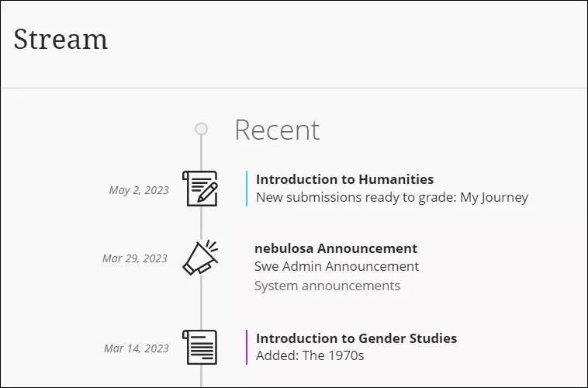Click the May 2, 2023 date

139,190
